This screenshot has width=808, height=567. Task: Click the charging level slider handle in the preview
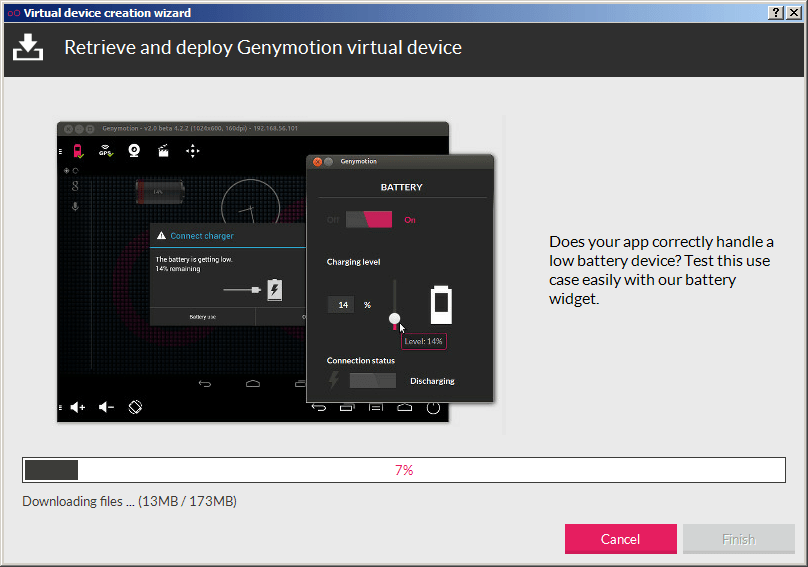394,318
